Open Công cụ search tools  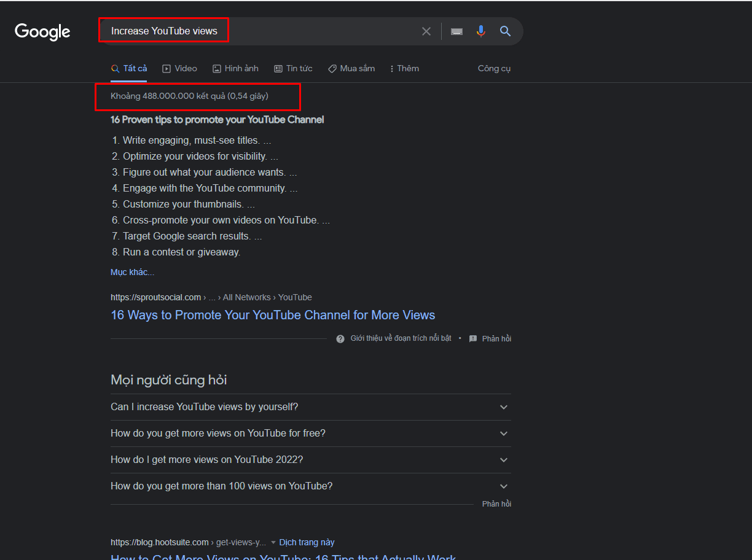point(494,68)
